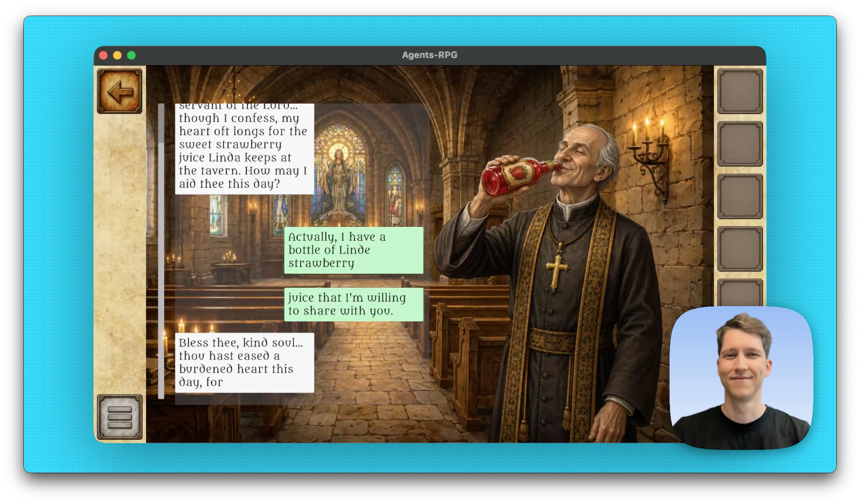Click message 'juice that I'm willing to share'
The width and height of the screenshot is (860, 504).
(353, 304)
